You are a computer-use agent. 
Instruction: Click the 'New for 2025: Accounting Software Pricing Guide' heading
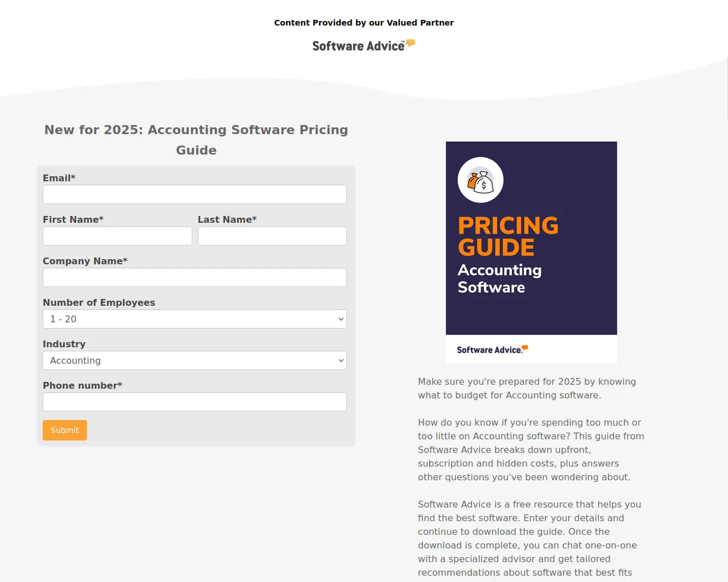click(x=196, y=140)
